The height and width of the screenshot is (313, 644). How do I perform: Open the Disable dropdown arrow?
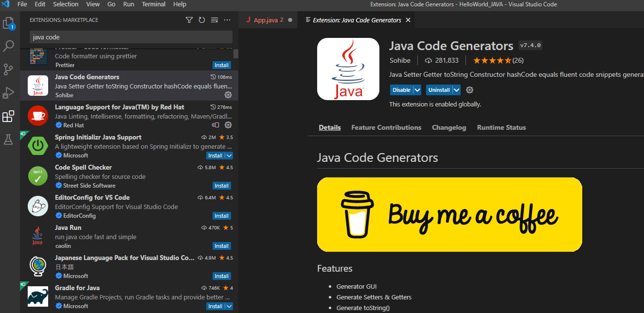(x=417, y=90)
